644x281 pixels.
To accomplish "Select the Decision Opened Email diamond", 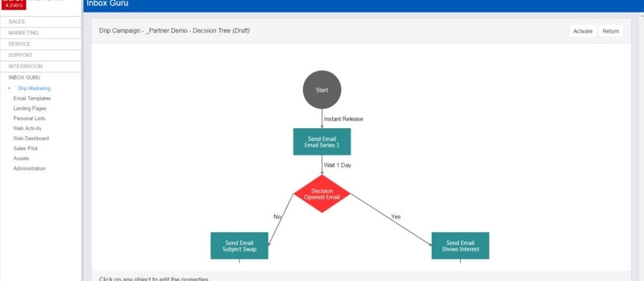I will click(x=322, y=194).
